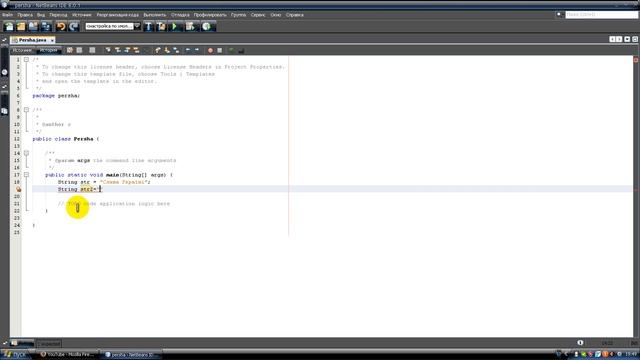The width and height of the screenshot is (640, 360).
Task: Open the Профилировать menu
Action: click(210, 15)
